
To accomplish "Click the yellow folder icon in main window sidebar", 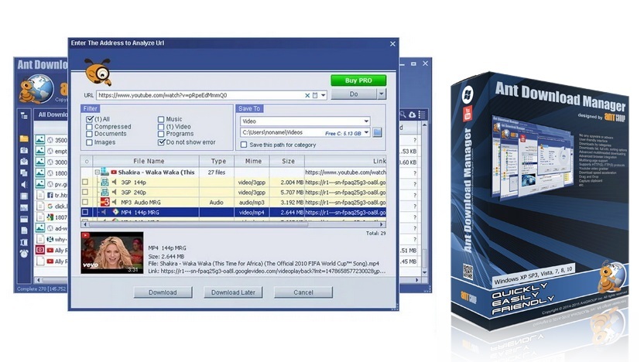I will [x=24, y=138].
